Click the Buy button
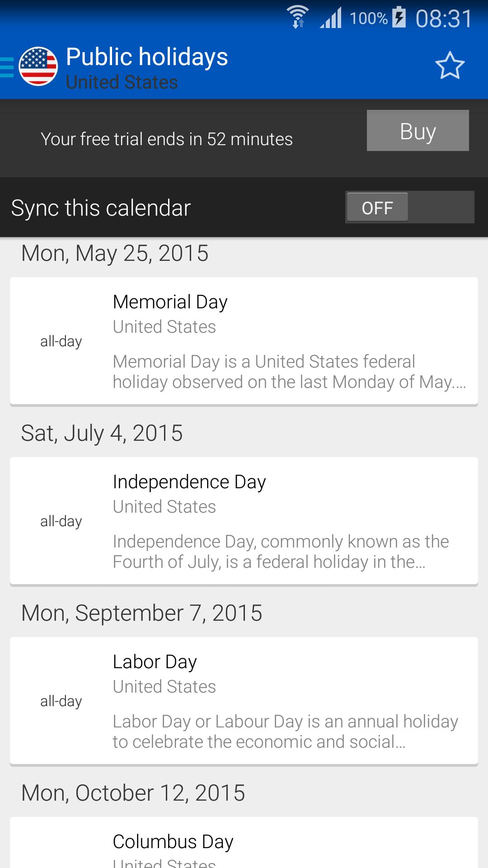The width and height of the screenshot is (488, 868). (x=418, y=131)
